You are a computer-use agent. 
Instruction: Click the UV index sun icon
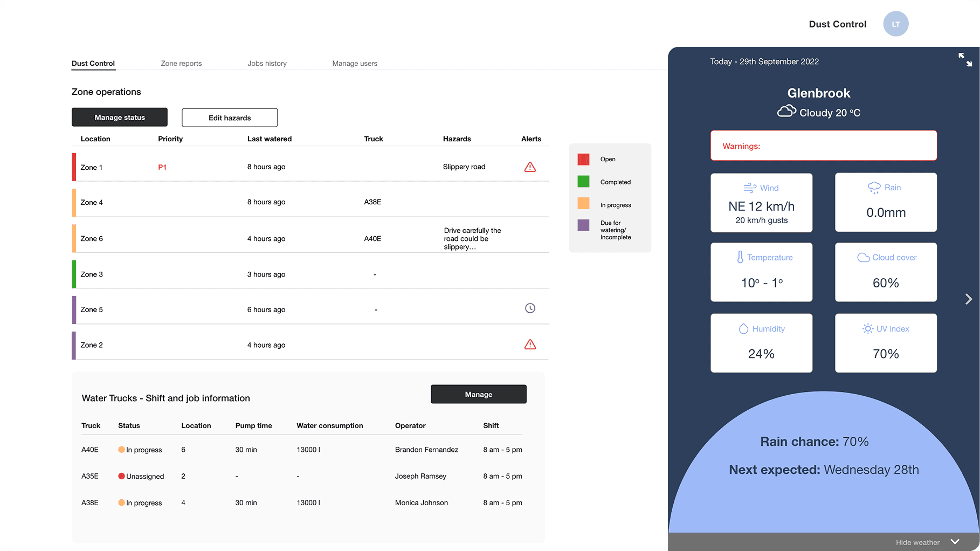point(867,329)
